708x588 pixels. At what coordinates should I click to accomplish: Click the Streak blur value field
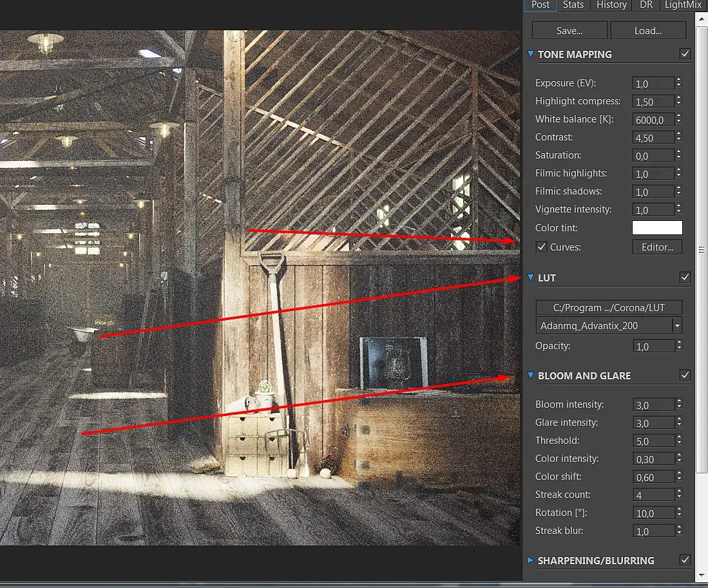pos(653,531)
